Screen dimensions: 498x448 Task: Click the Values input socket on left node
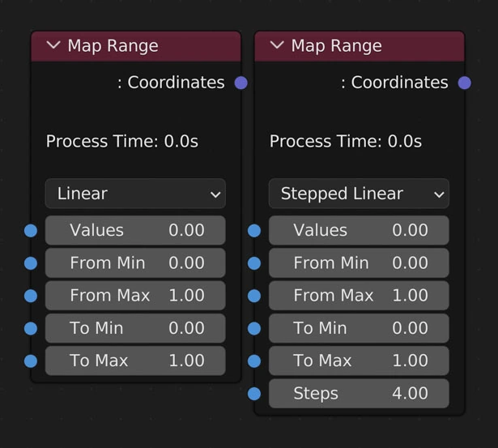tap(31, 231)
